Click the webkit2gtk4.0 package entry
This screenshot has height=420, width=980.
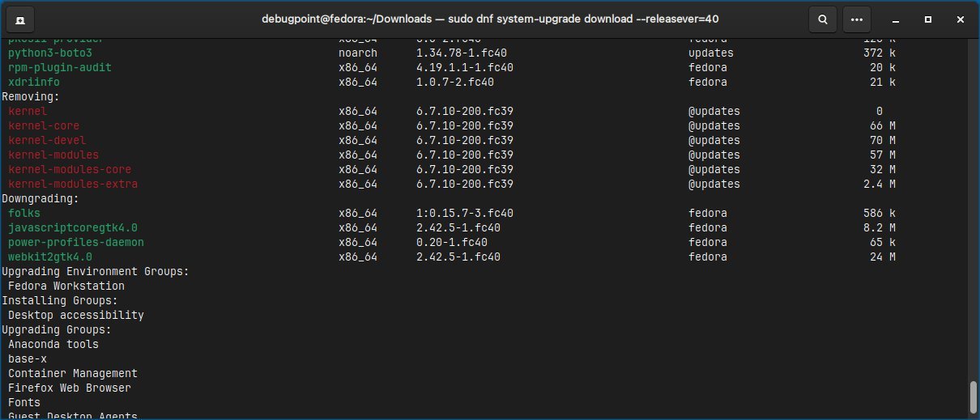tap(50, 257)
